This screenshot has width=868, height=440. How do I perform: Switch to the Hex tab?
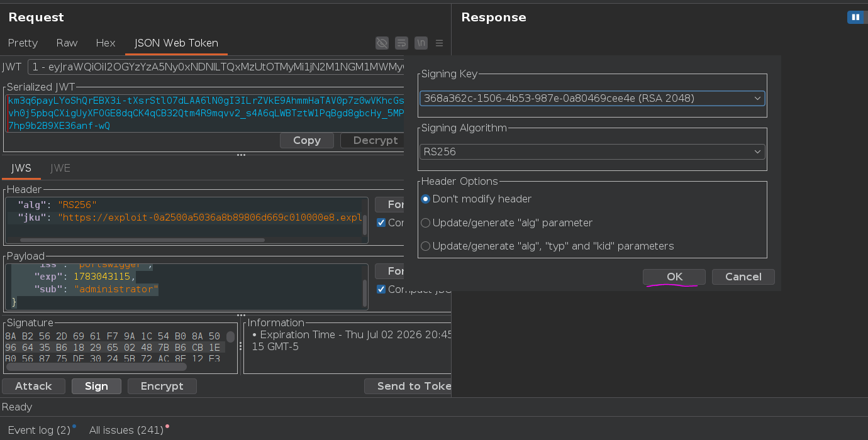click(106, 43)
